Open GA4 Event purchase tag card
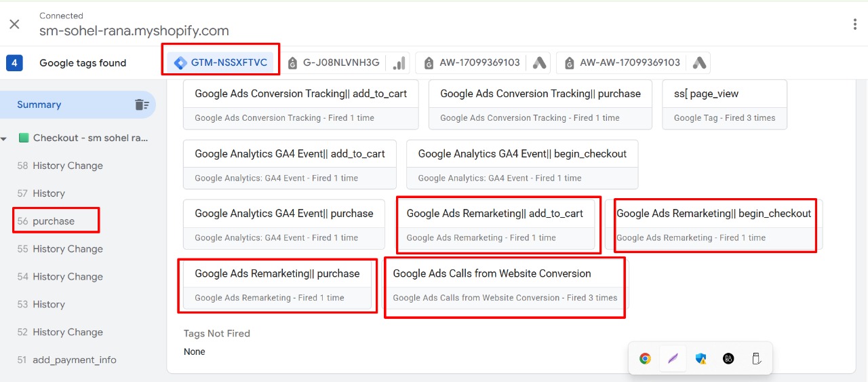 [283, 224]
